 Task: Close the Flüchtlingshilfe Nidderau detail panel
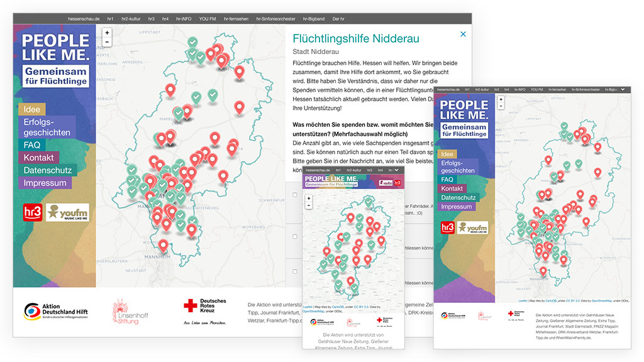tap(463, 35)
